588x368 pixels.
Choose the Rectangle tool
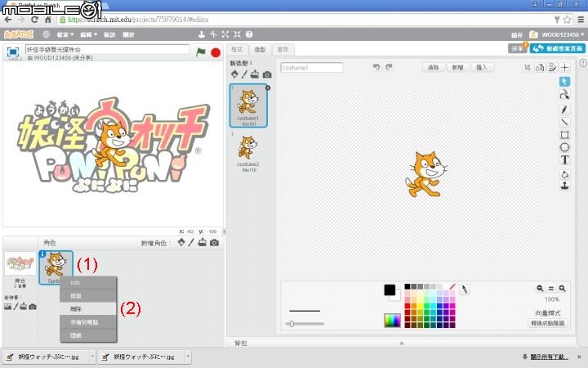[564, 135]
